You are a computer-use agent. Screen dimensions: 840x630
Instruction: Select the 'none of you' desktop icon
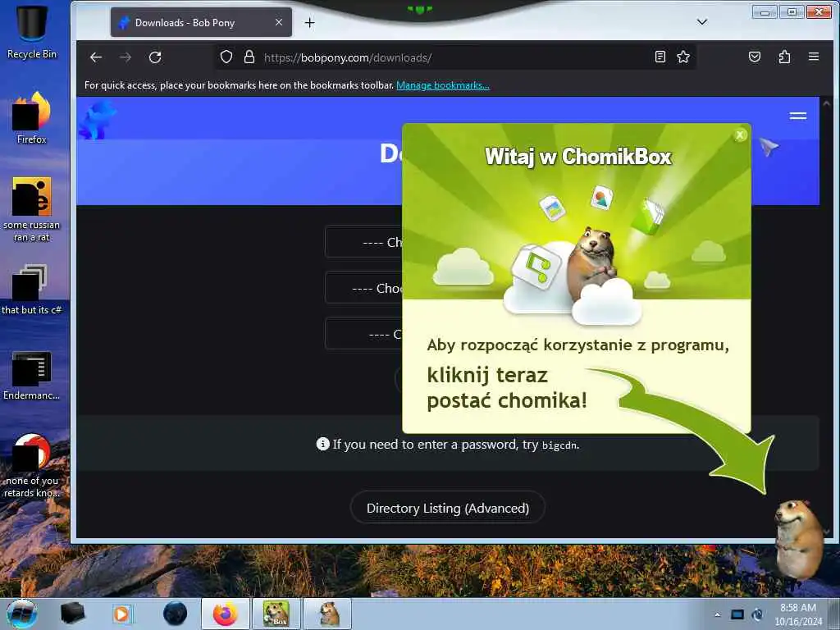coord(32,465)
